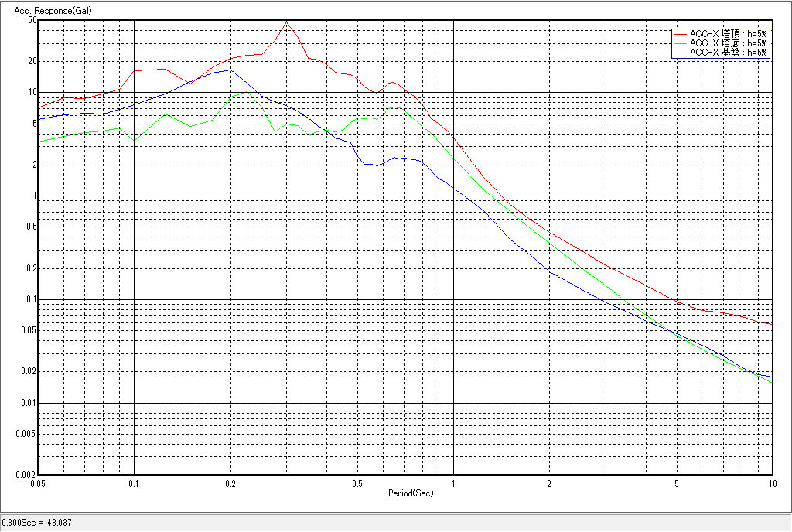The width and height of the screenshot is (792, 532).
Task: Click the 10 tick label on the period axis
Action: coord(771,483)
